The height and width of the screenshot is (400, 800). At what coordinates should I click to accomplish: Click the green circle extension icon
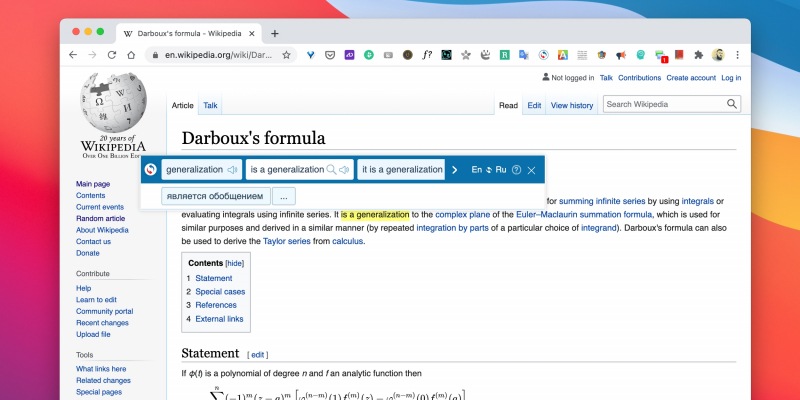point(369,55)
